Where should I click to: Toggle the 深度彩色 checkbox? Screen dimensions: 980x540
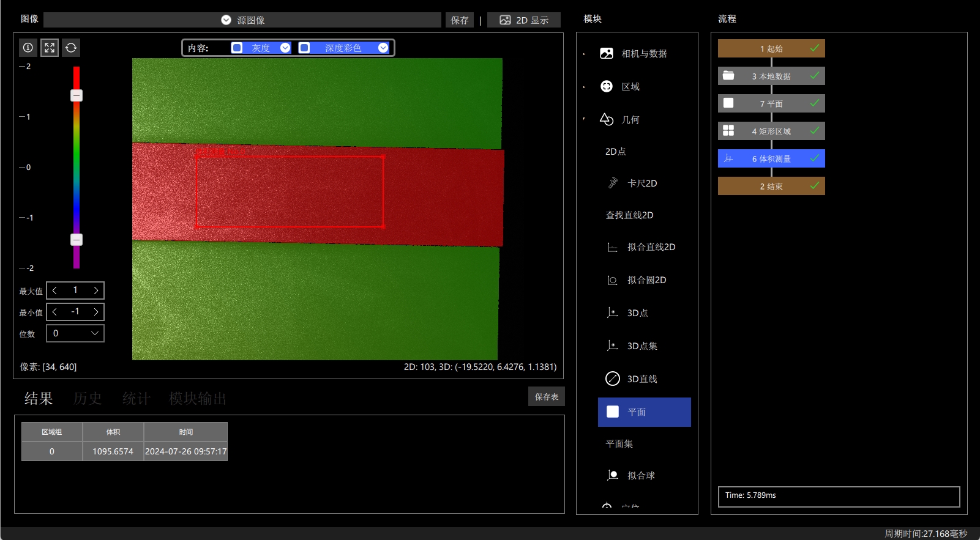304,48
